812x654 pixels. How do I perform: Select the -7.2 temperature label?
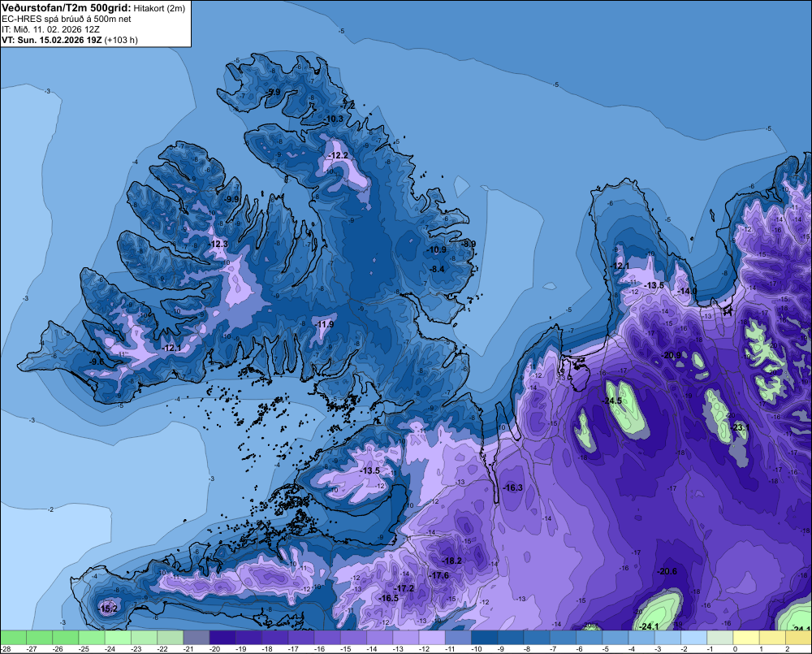click(x=348, y=105)
